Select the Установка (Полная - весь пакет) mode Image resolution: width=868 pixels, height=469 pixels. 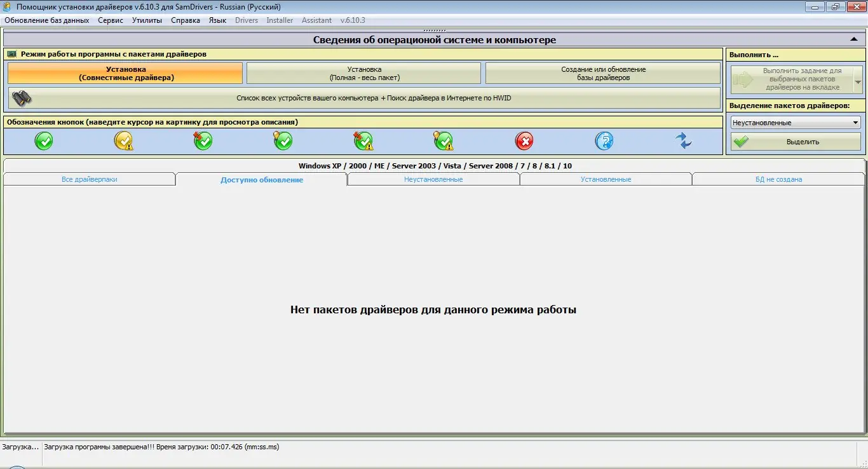click(x=363, y=73)
